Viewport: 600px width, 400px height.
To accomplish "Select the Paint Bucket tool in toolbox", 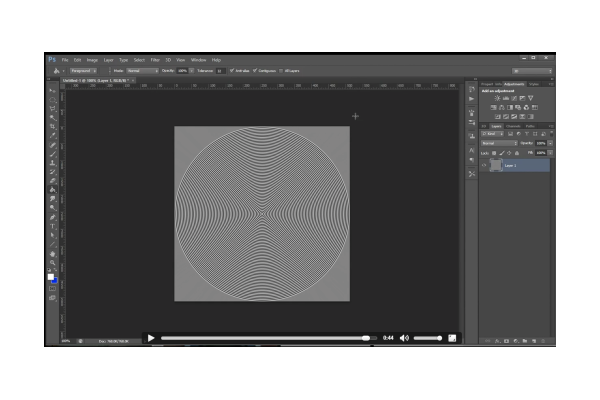I will [x=52, y=190].
